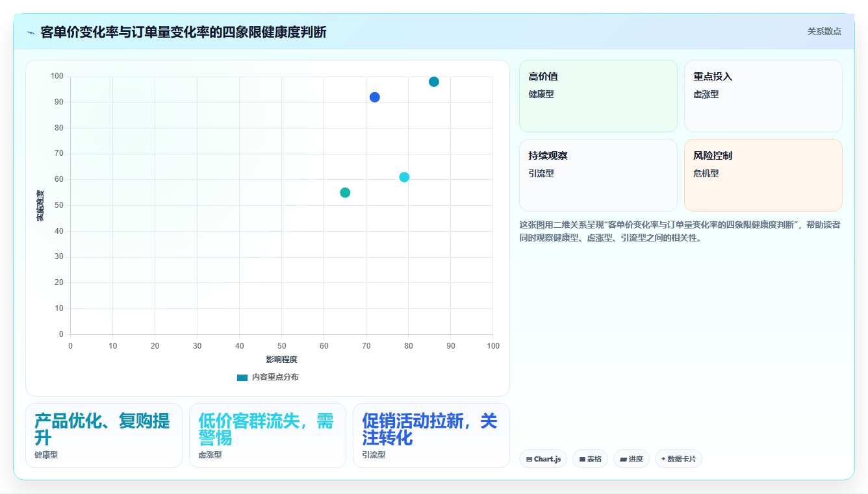This screenshot has height=494, width=868.
Task: Click the green scatter point near 65
Action: click(x=345, y=193)
